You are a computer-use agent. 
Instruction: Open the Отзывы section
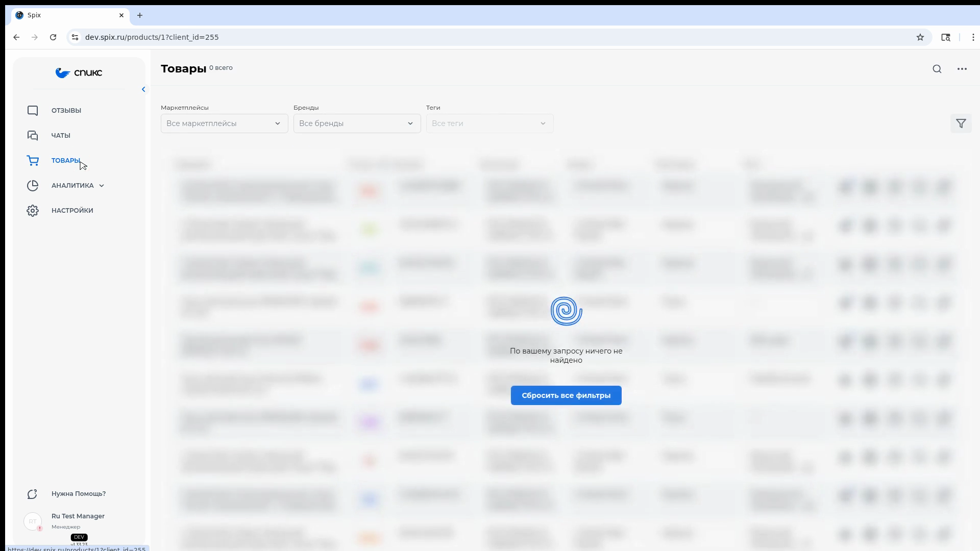pyautogui.click(x=66, y=111)
